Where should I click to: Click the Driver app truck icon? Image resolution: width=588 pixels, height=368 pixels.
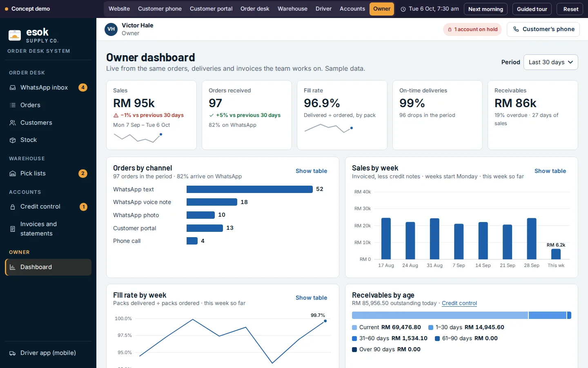click(13, 353)
